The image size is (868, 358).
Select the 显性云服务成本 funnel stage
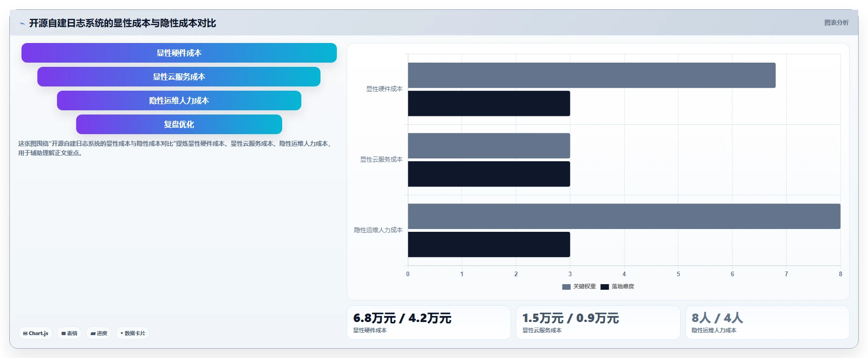[179, 77]
